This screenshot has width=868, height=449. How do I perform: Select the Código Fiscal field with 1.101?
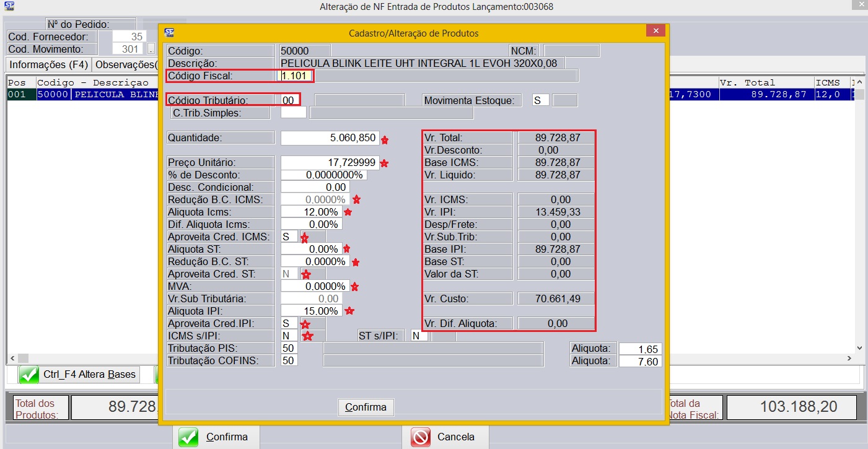click(x=296, y=76)
